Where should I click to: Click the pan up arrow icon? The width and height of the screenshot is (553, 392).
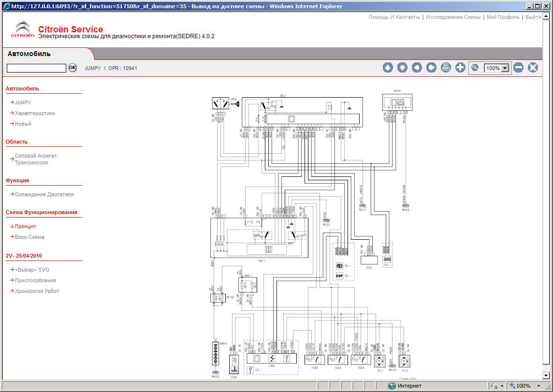[x=388, y=67]
